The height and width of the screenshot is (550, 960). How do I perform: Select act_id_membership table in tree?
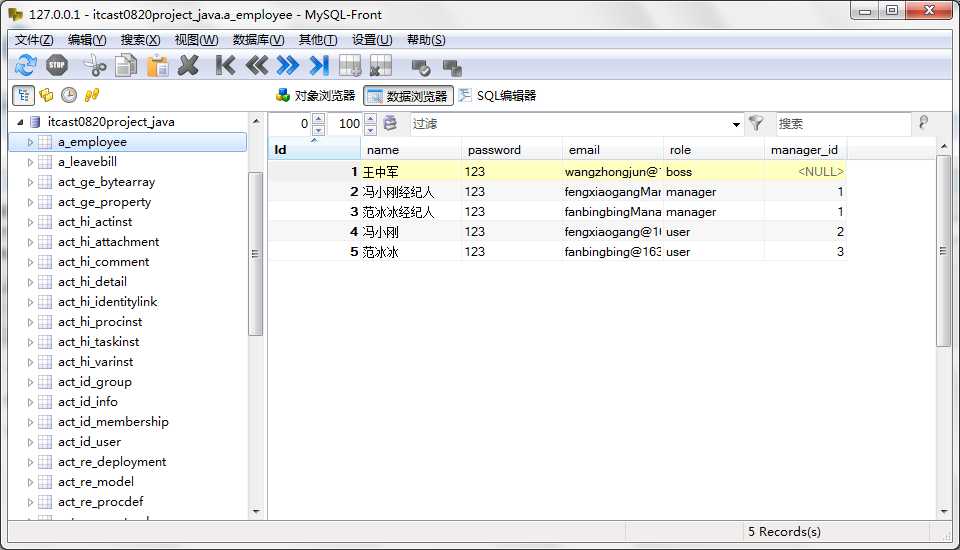[x=113, y=422]
